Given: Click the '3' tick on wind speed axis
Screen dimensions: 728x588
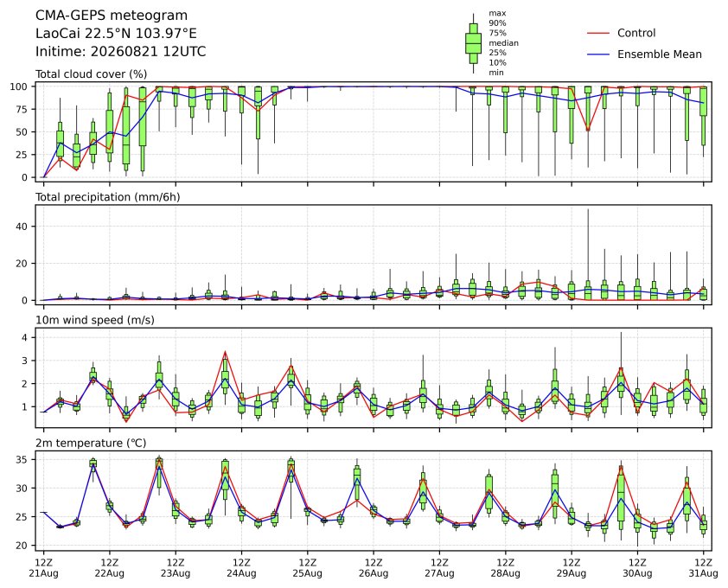Looking at the screenshot, I should pyautogui.click(x=26, y=361).
